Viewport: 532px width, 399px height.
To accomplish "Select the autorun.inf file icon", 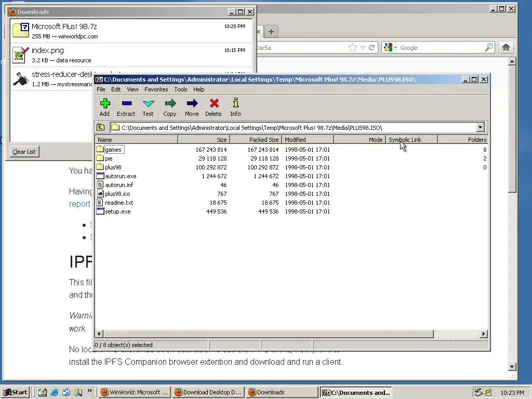I will pos(100,184).
